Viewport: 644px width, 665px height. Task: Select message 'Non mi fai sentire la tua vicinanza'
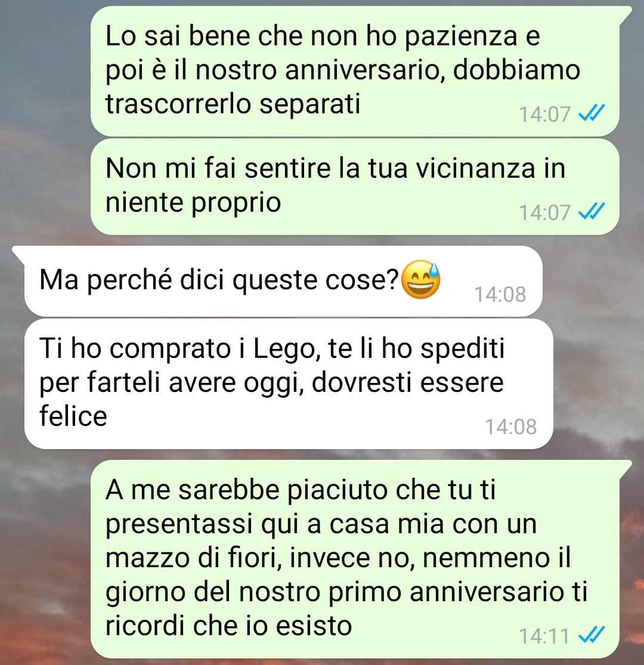[x=355, y=187]
